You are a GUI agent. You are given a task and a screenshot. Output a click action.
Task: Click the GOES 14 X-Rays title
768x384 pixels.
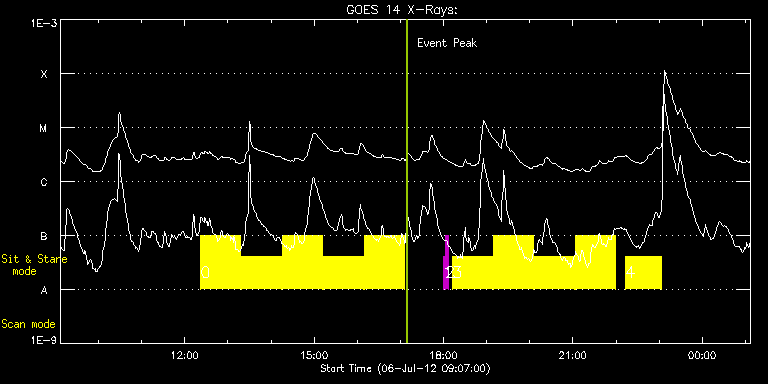(402, 10)
